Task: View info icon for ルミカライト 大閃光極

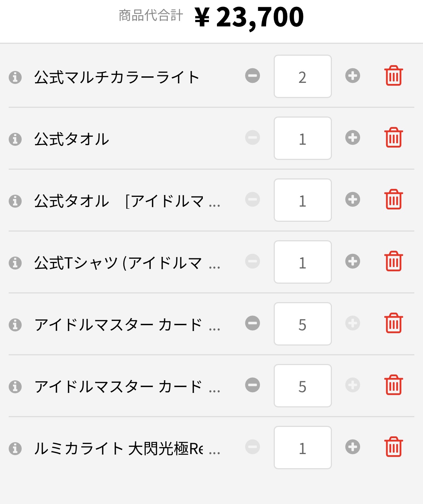Action: coord(15,448)
